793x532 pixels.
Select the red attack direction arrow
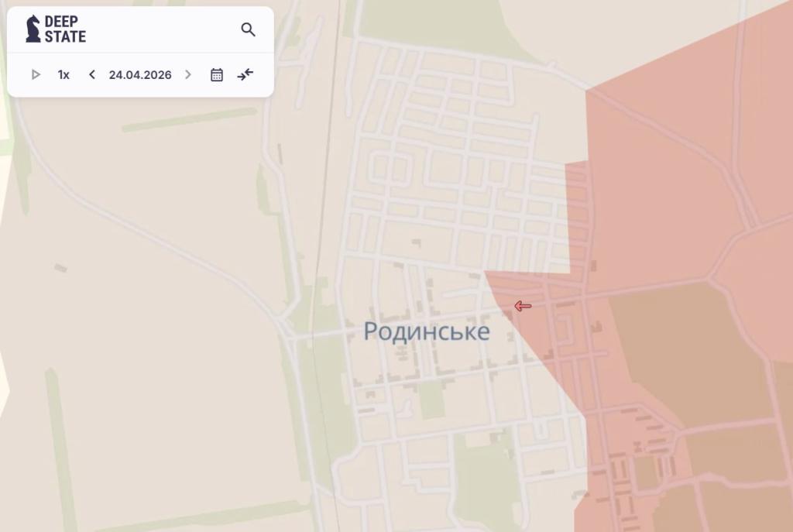pyautogui.click(x=523, y=306)
